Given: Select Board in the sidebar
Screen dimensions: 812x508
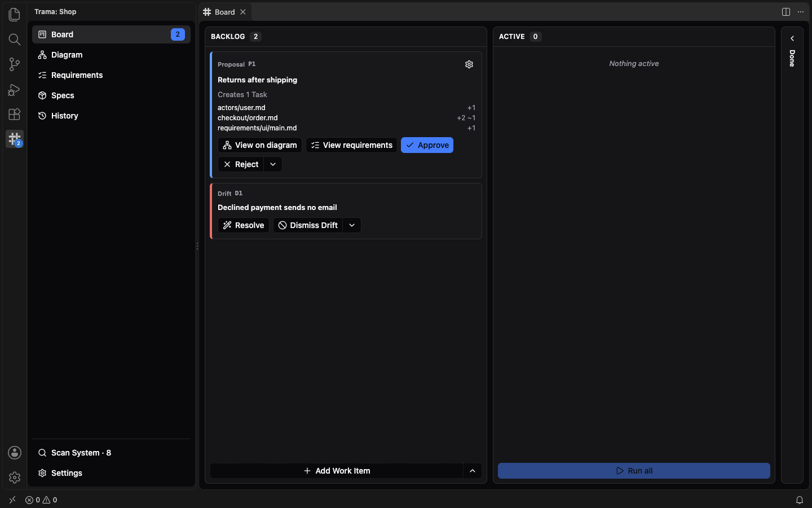Looking at the screenshot, I should click(x=111, y=34).
